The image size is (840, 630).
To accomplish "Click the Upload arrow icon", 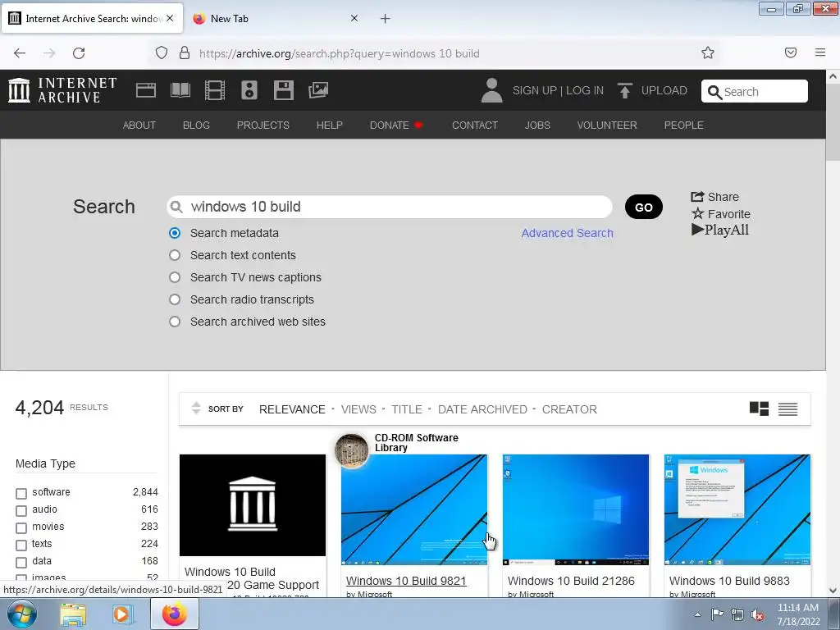I will [x=624, y=90].
